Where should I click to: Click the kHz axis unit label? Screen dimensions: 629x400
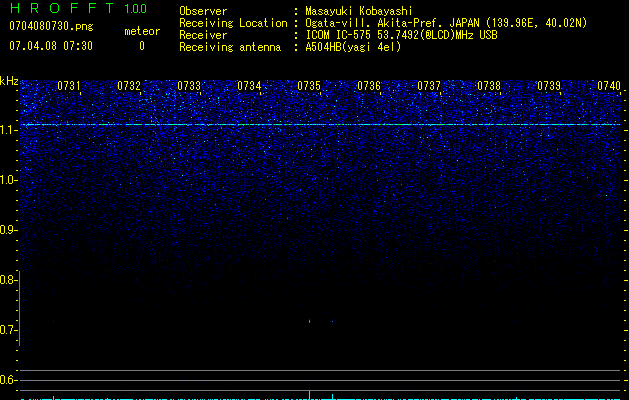(9, 82)
